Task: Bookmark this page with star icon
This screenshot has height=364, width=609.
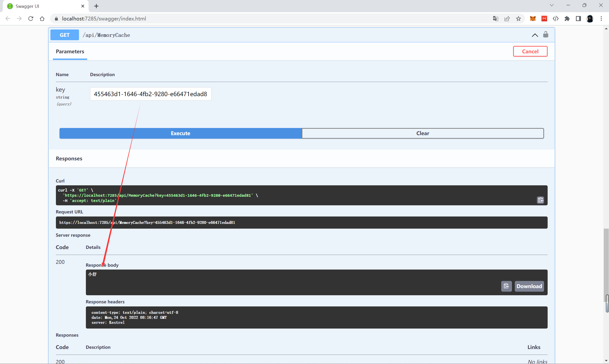Action: [x=518, y=19]
